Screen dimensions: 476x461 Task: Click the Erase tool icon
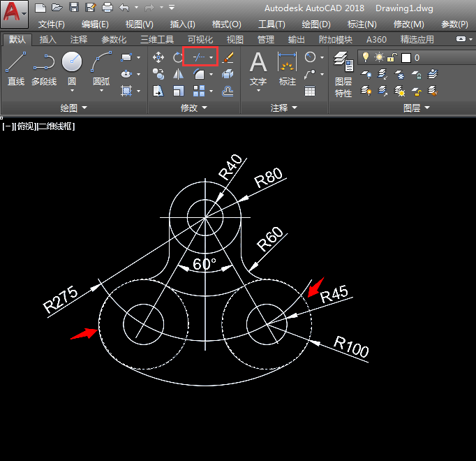point(228,57)
